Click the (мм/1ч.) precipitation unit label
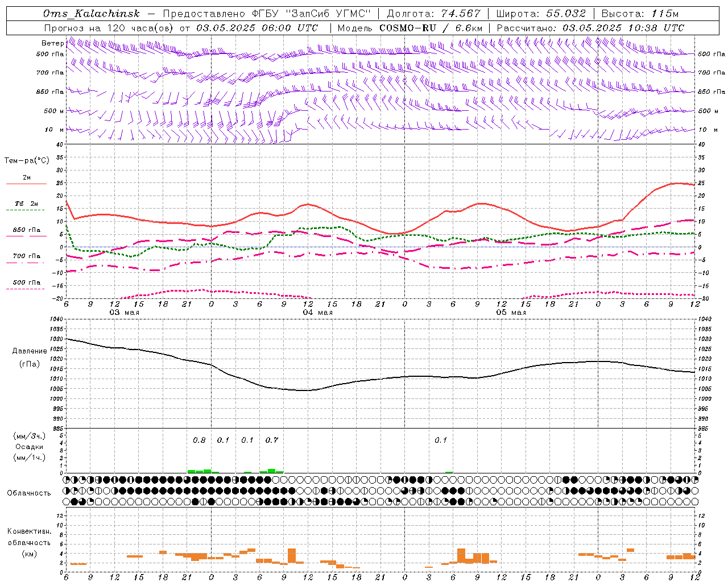This screenshot has width=728, height=582. pos(30,458)
